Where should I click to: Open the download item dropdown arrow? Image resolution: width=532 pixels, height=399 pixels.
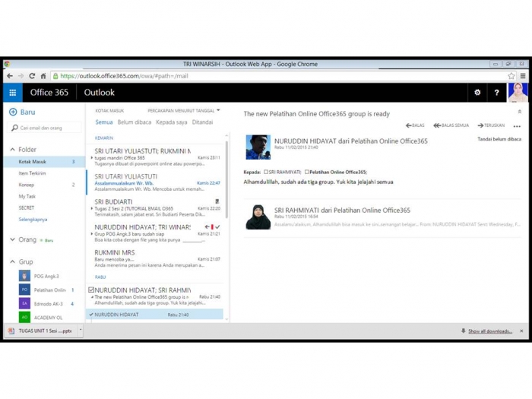pos(81,330)
